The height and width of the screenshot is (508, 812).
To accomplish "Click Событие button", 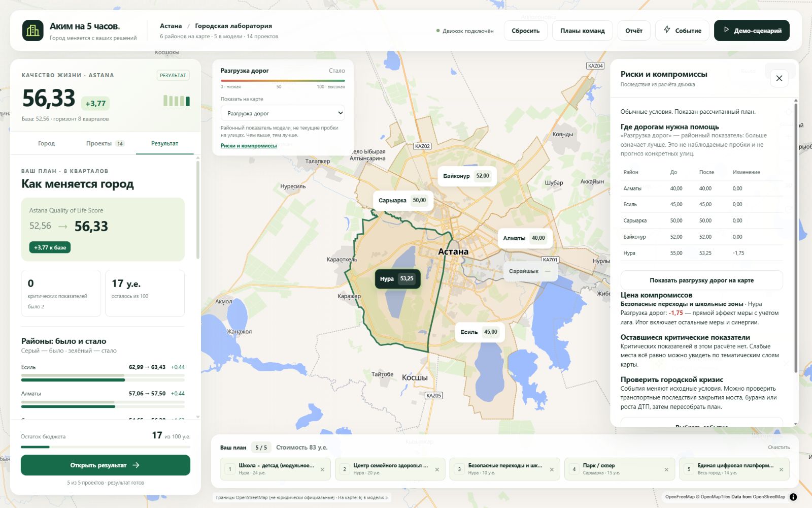I will point(682,30).
